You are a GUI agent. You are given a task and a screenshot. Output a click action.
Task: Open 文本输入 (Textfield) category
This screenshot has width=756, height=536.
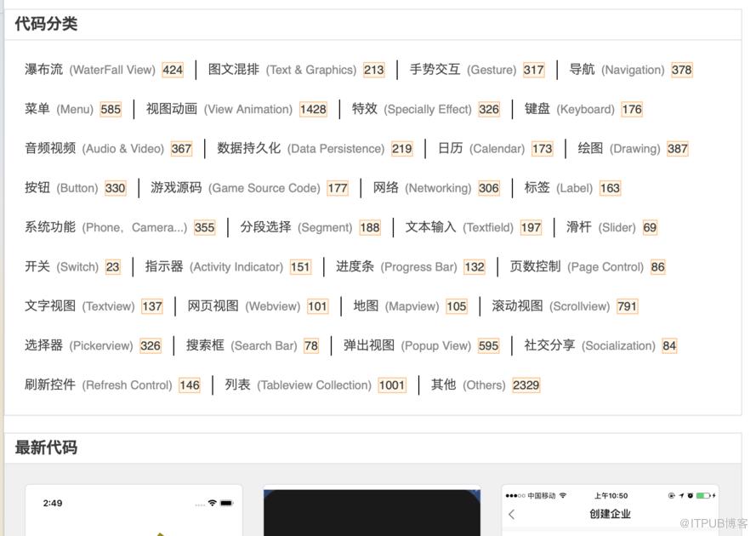click(x=459, y=227)
